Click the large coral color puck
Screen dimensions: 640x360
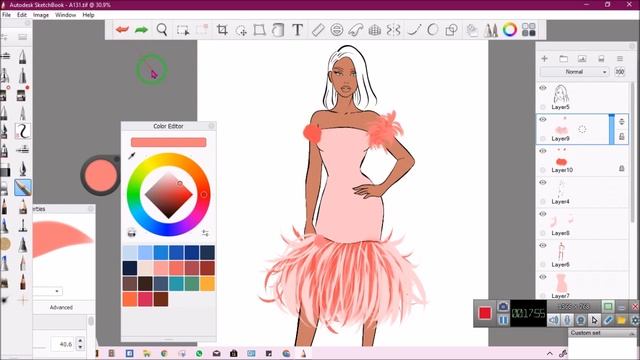(x=100, y=176)
